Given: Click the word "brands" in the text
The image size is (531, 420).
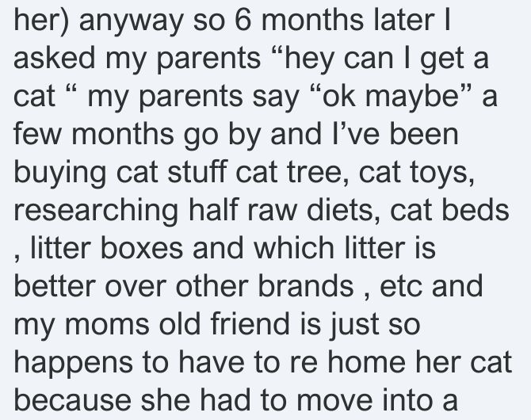Looking at the screenshot, I should point(306,286).
